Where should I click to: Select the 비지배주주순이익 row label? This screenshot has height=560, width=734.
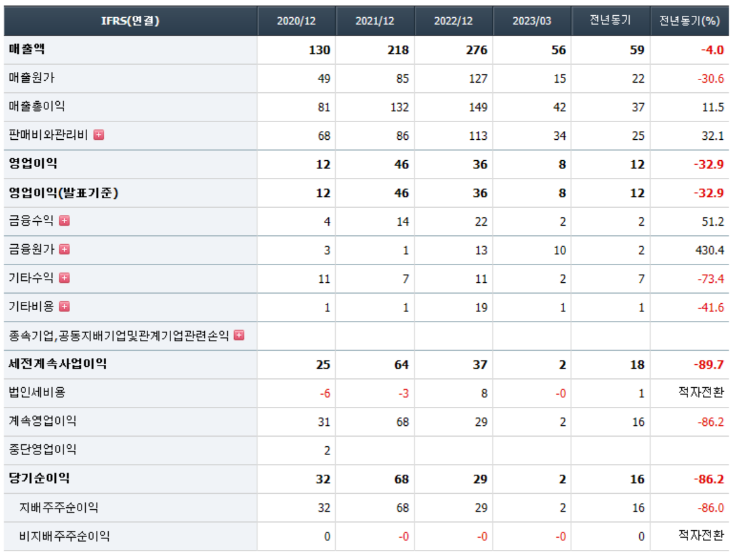pos(64,536)
